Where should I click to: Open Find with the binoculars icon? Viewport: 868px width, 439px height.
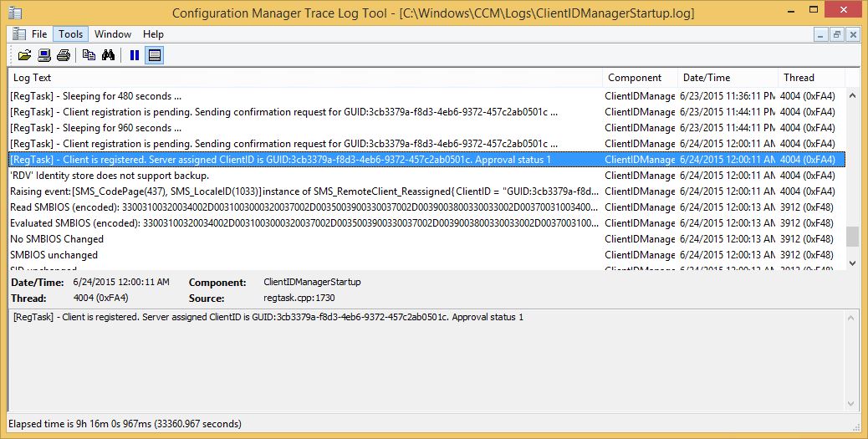click(x=108, y=55)
